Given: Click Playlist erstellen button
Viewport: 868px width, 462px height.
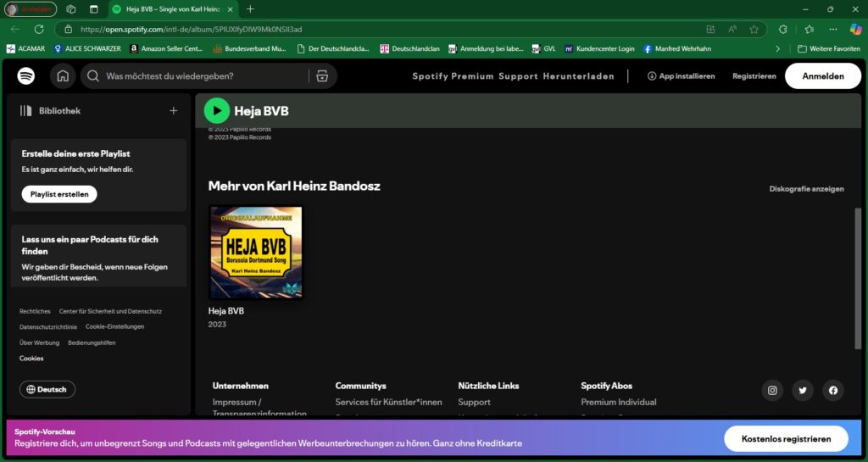Looking at the screenshot, I should tap(59, 194).
